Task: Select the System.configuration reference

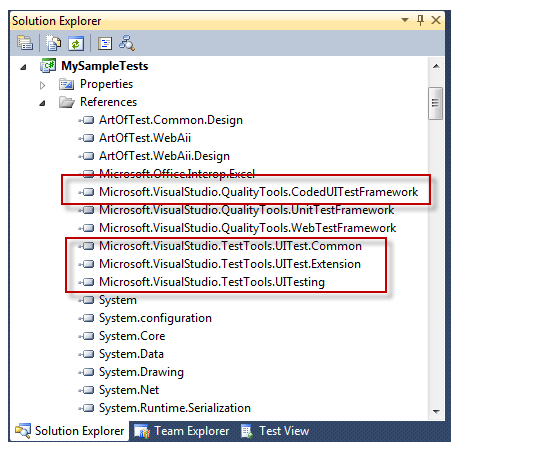Action: coord(155,318)
